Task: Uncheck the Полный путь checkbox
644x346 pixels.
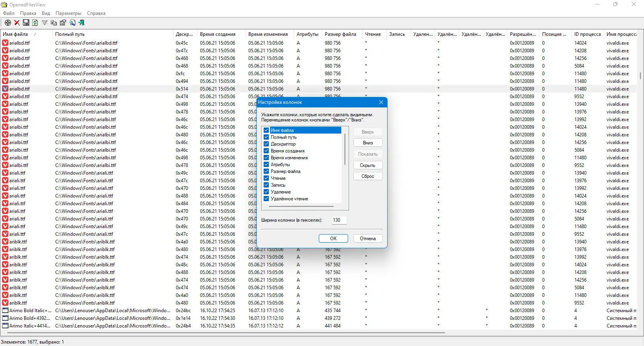Action: point(266,137)
